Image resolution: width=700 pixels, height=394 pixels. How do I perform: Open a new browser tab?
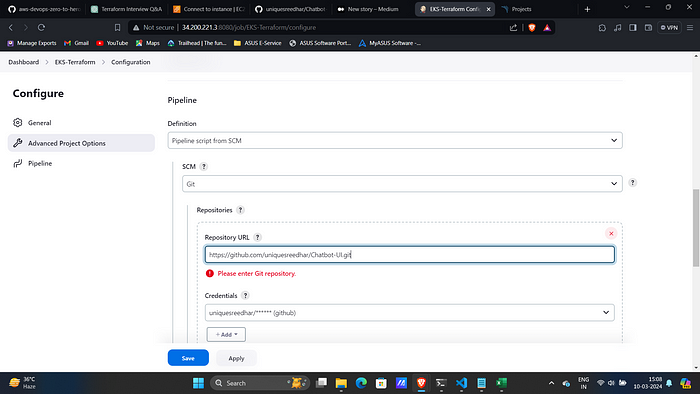tap(588, 9)
